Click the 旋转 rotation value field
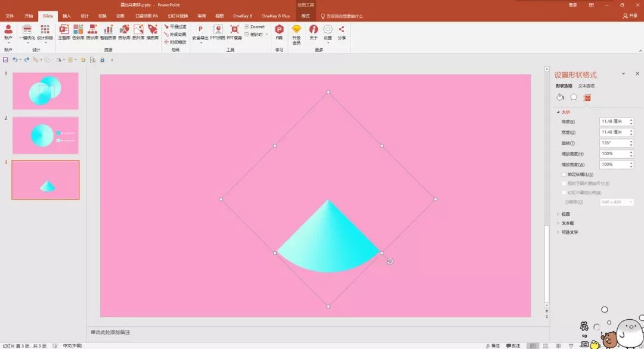644x349 pixels. coord(613,143)
